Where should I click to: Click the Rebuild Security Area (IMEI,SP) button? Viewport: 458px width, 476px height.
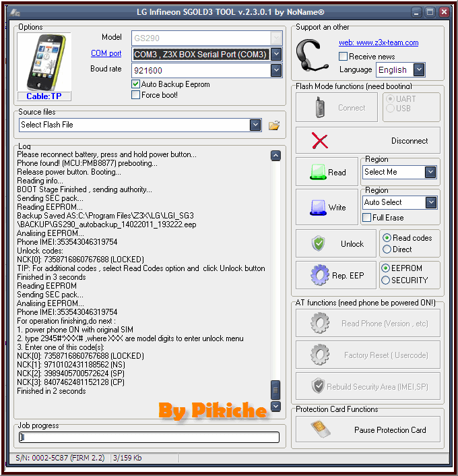coord(368,386)
